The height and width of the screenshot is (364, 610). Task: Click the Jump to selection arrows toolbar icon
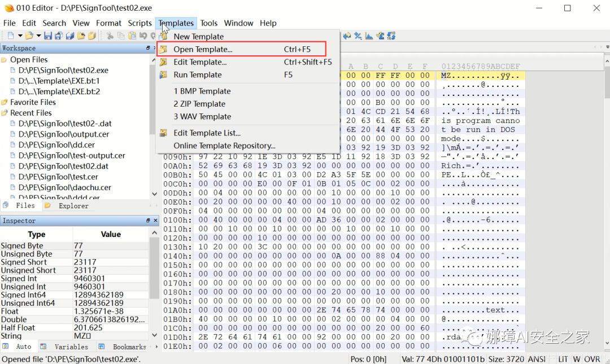pos(347,36)
